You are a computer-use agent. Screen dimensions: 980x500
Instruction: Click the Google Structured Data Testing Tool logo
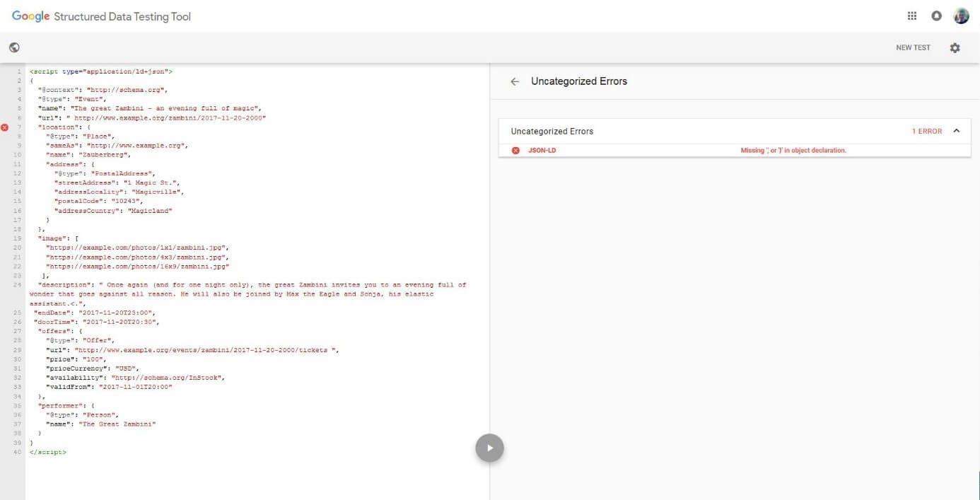point(101,16)
